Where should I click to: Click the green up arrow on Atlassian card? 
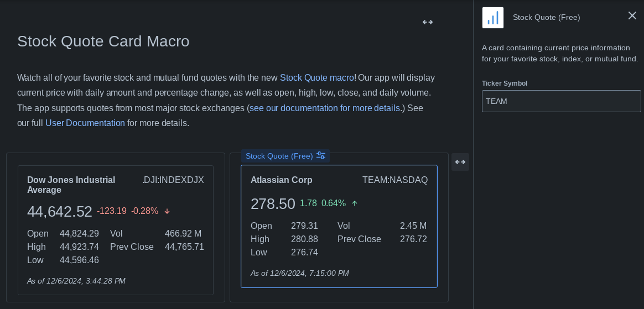(x=355, y=203)
